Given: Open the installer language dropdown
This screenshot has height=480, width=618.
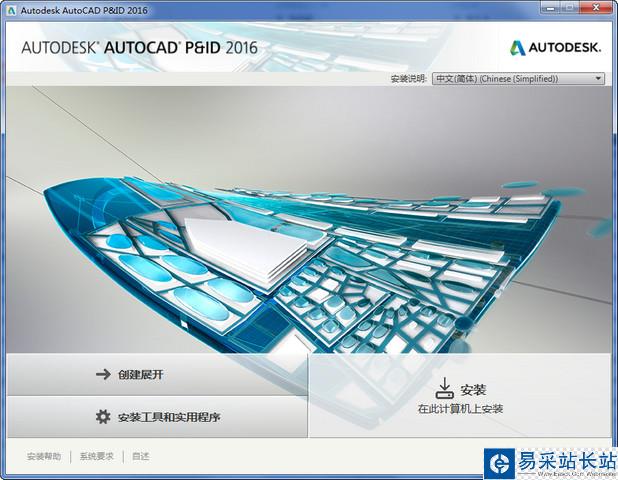Looking at the screenshot, I should (518, 78).
